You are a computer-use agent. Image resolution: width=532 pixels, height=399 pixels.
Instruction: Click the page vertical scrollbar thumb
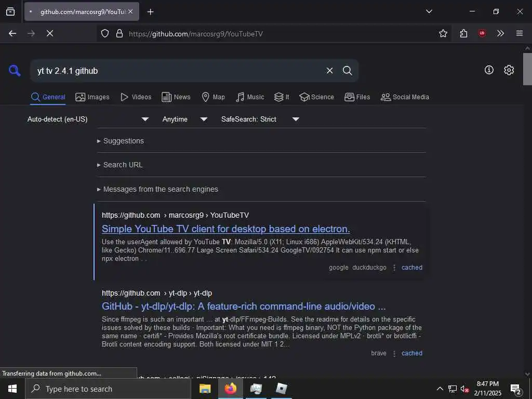coord(527,69)
